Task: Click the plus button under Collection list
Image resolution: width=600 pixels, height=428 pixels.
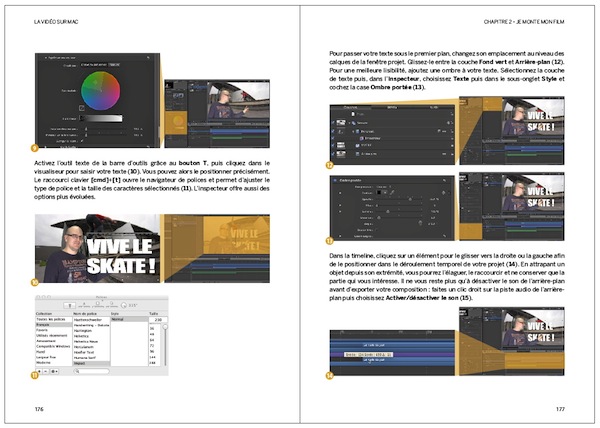Action: pyautogui.click(x=39, y=371)
